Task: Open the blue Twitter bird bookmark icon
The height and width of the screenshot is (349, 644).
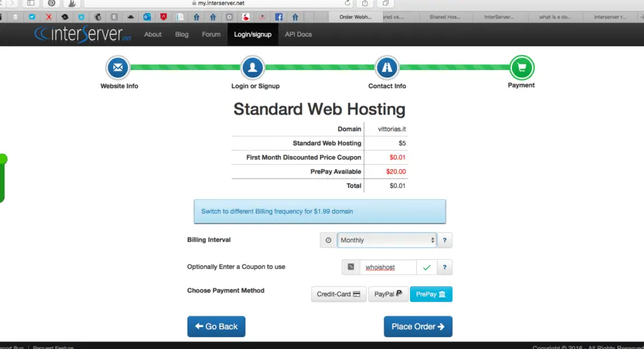Action: pos(32,17)
